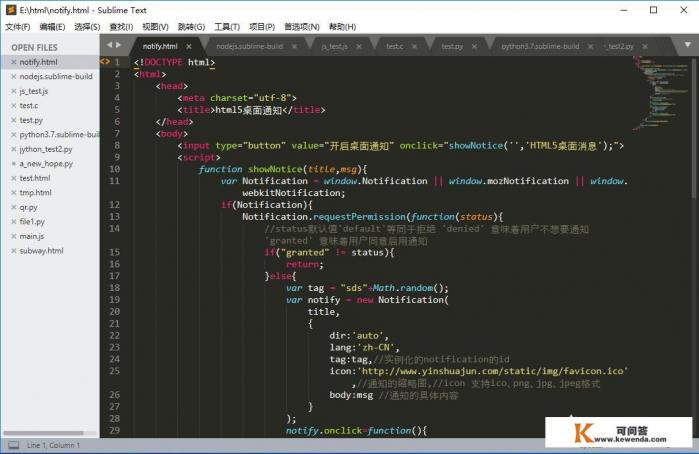Screen dimensions: 699x454
Task: Close main.js in the sidebar list
Action: 14,236
